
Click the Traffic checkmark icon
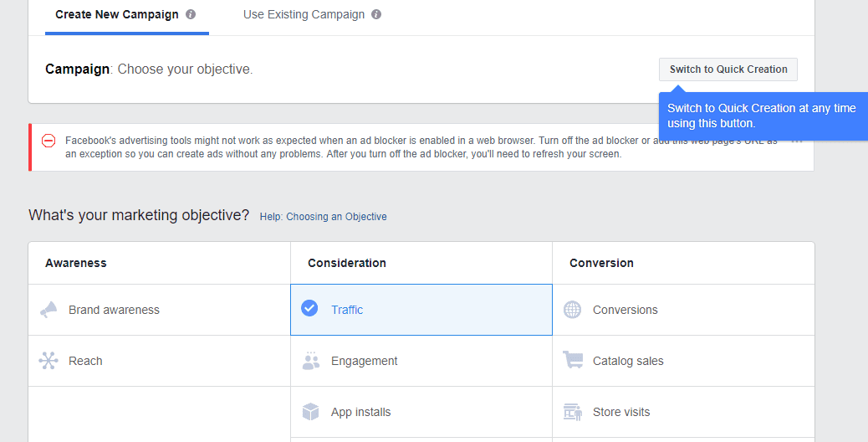click(309, 308)
